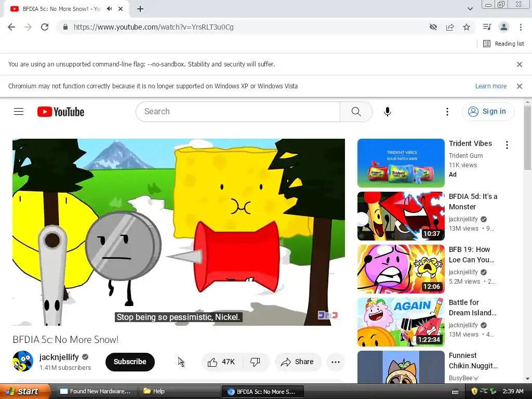Like the video with 47K thumbs up

[221, 362]
